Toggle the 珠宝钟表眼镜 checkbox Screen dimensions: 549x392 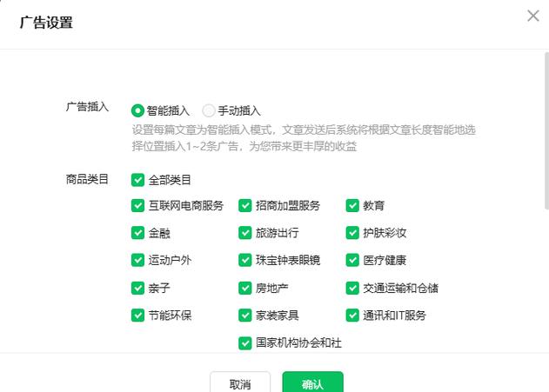[x=244, y=260]
